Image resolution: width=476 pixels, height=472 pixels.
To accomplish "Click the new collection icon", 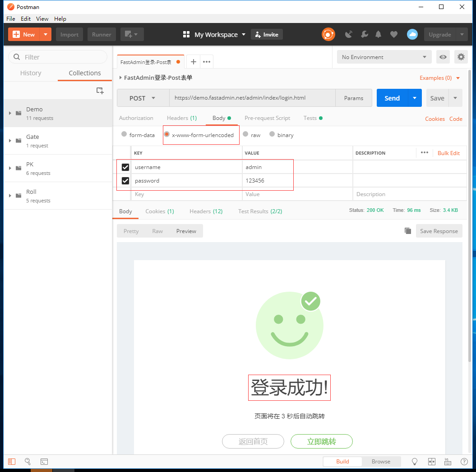I will coord(100,91).
